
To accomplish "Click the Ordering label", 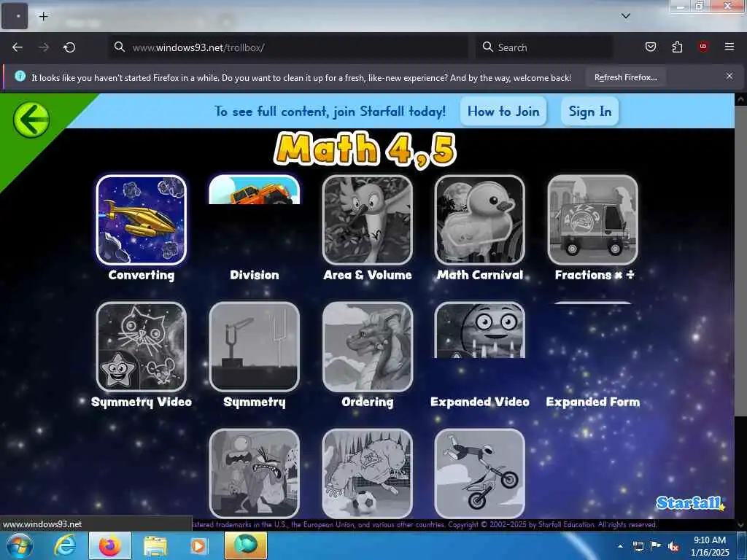I will (368, 402).
